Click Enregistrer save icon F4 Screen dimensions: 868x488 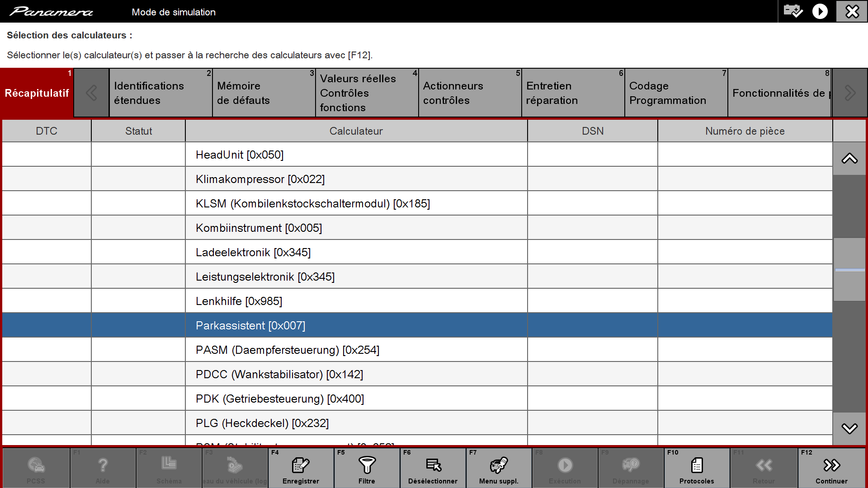[301, 468]
